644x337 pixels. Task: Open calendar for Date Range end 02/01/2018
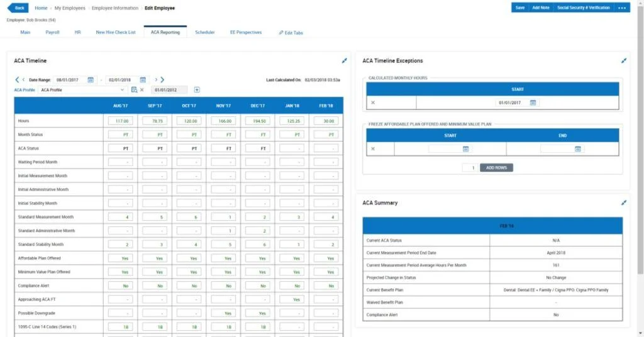(143, 80)
